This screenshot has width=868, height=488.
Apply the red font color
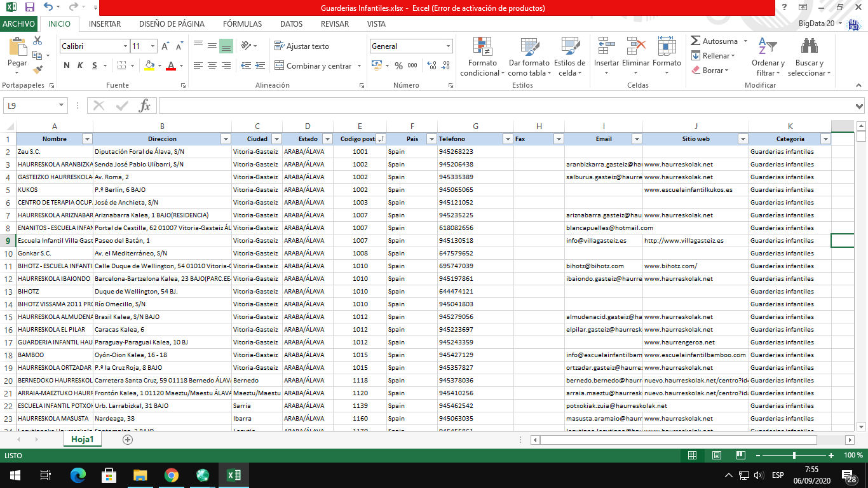(x=170, y=65)
